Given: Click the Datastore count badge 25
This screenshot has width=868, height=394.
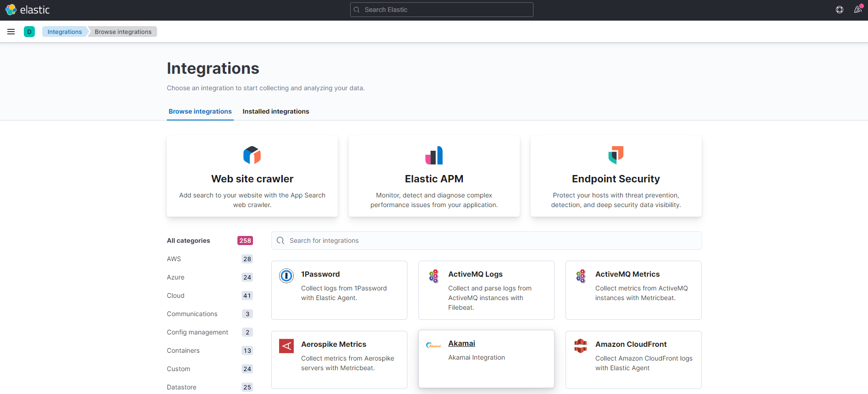Looking at the screenshot, I should [247, 387].
